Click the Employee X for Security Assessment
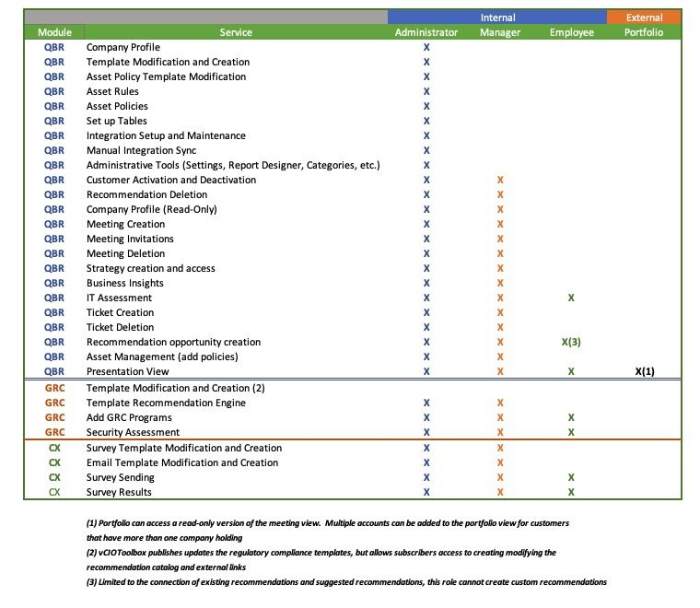The height and width of the screenshot is (608, 700). 571,432
